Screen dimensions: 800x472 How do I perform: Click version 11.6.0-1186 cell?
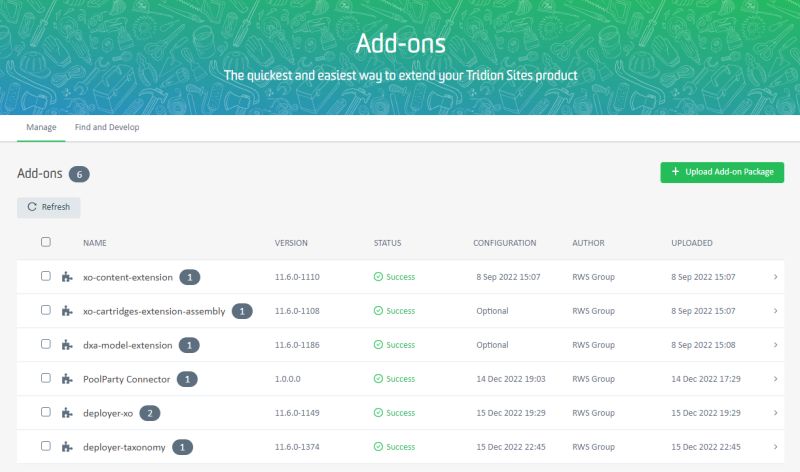point(297,345)
